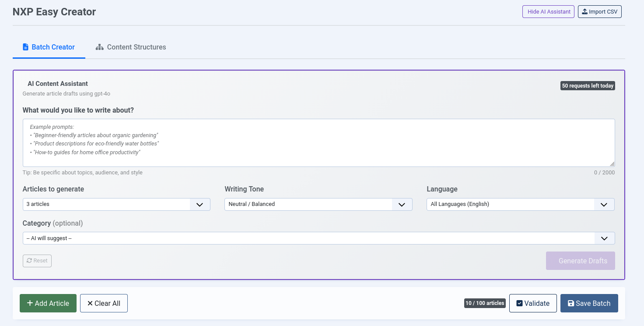The image size is (644, 326).
Task: Expand the Category dropdown showing AI will suggest
Action: pos(318,238)
